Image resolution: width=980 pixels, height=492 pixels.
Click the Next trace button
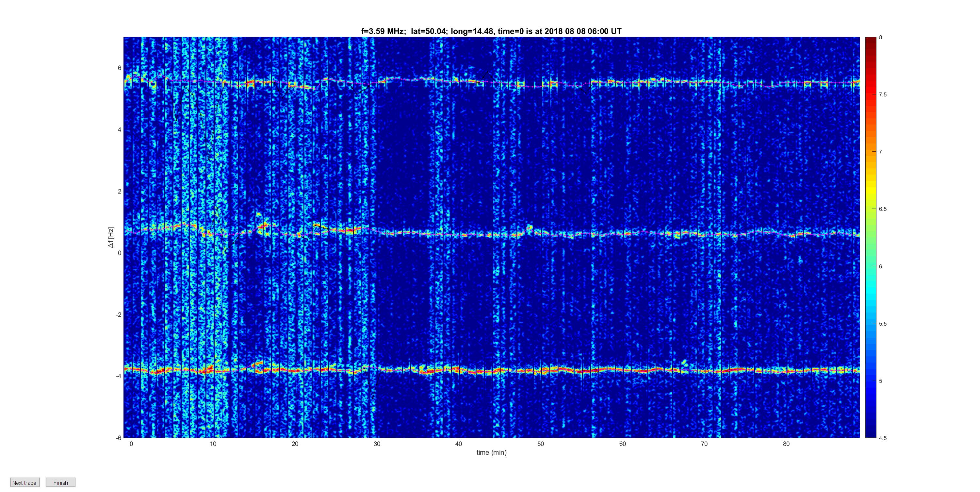pos(25,483)
